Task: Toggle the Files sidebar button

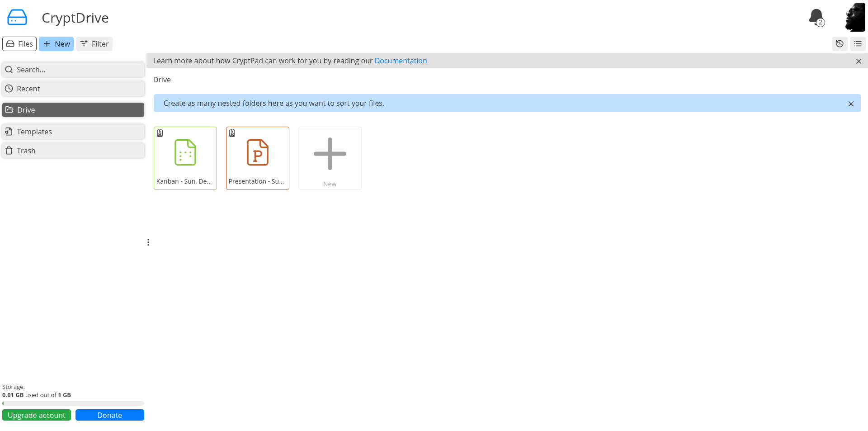Action: coord(19,44)
